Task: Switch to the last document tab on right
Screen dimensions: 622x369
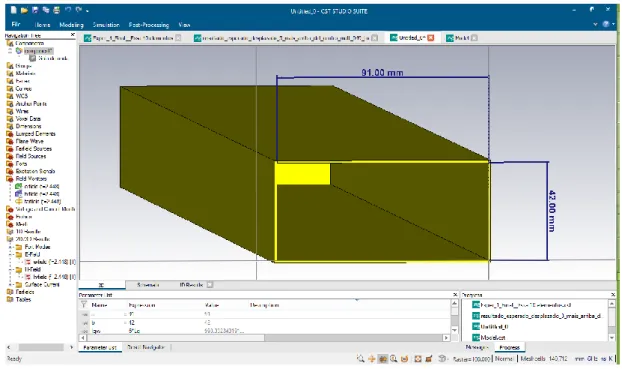Action: click(x=462, y=38)
